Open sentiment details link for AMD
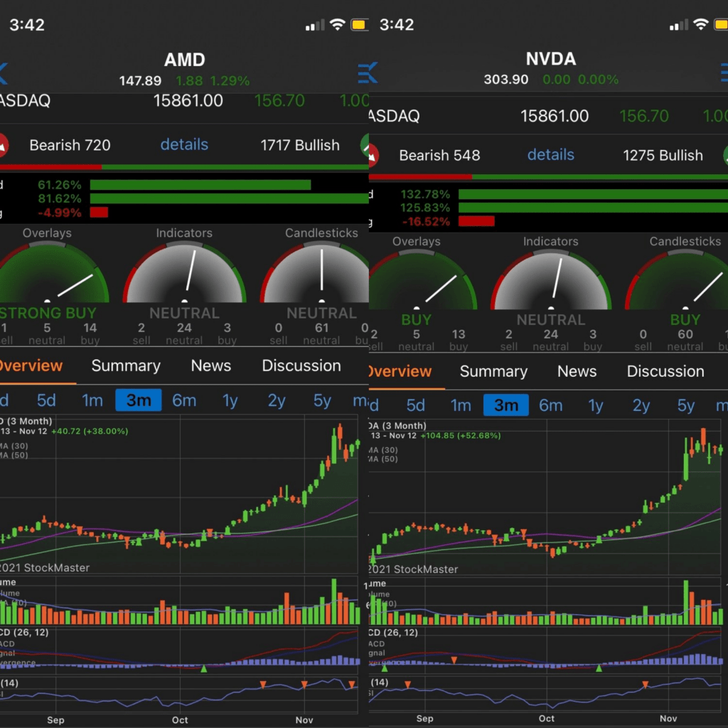Screen dimensions: 728x728 (x=183, y=144)
